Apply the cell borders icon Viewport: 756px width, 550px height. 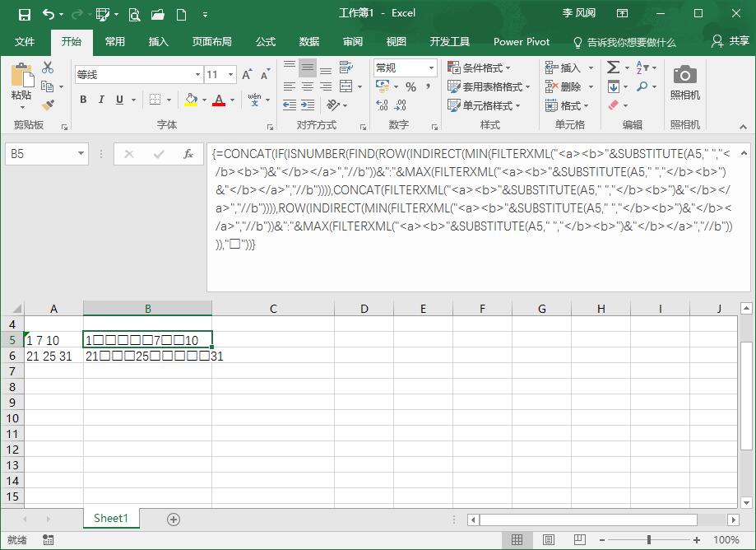[155, 100]
